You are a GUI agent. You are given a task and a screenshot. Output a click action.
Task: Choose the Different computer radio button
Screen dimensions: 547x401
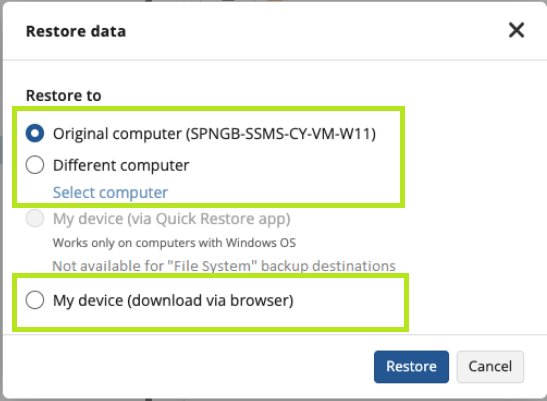[x=35, y=165]
